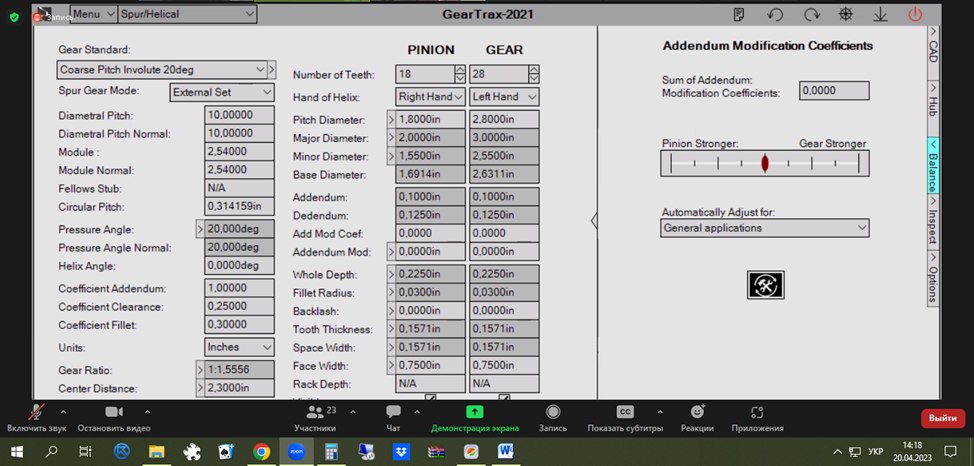
Task: Open the Gear Standard dropdown
Action: [x=161, y=70]
